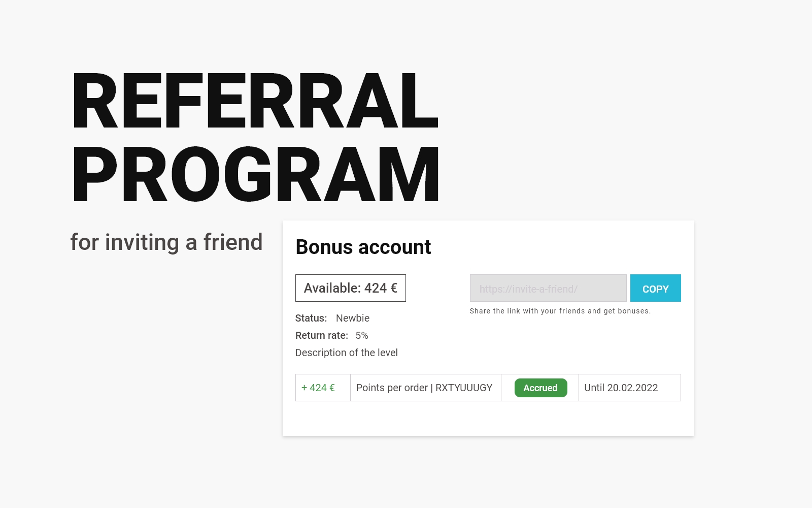Click the PROGRAM headline word

(256, 174)
